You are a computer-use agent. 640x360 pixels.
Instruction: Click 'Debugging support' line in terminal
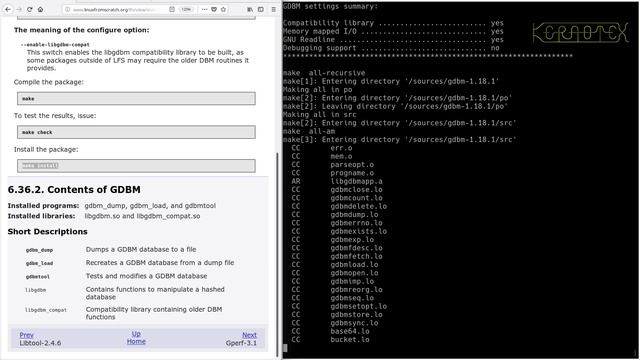[x=391, y=48]
